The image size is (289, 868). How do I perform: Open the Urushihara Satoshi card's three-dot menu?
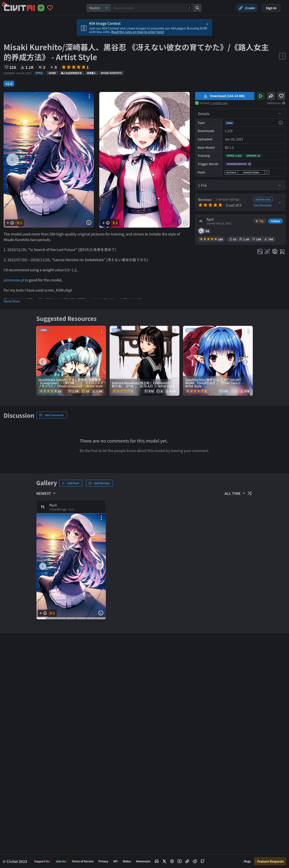click(x=102, y=331)
